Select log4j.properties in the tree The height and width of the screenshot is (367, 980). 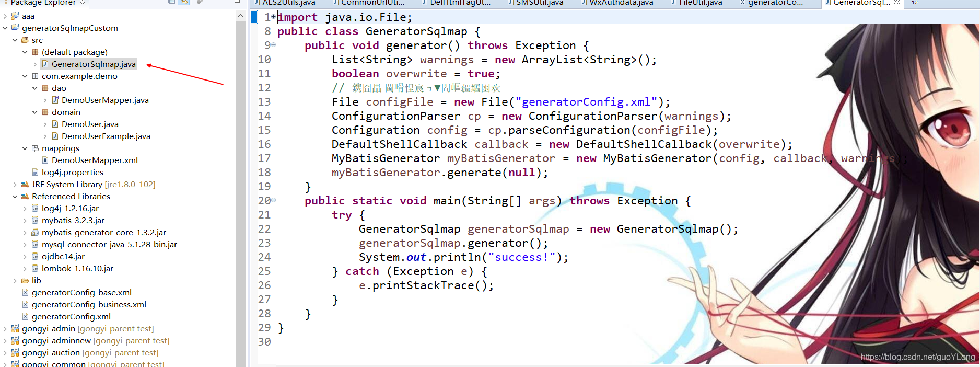[x=73, y=172]
